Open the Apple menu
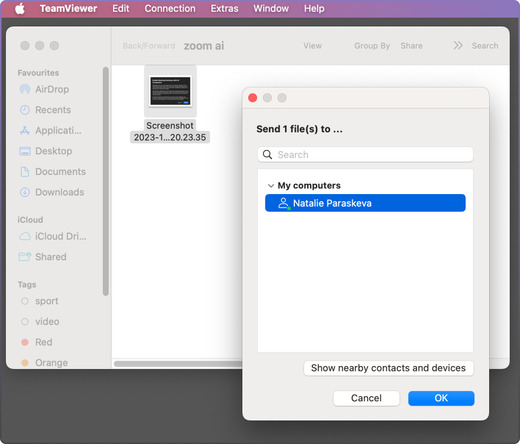 [20, 9]
